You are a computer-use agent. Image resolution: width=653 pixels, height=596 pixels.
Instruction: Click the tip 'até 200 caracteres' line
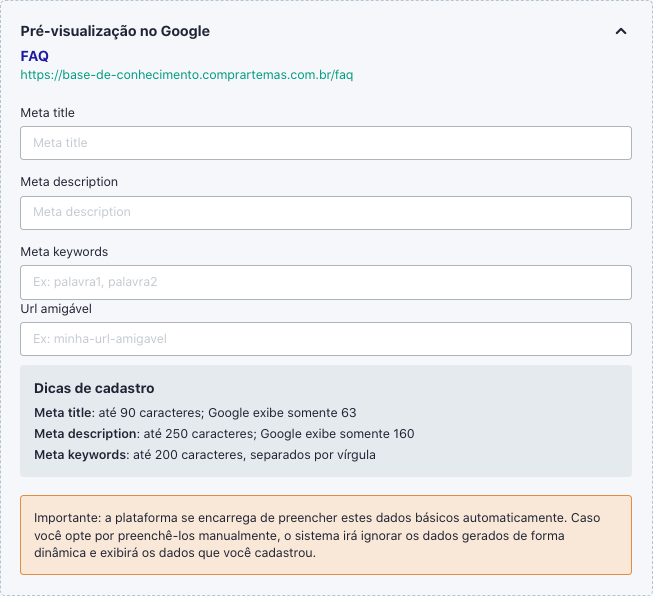coord(205,454)
